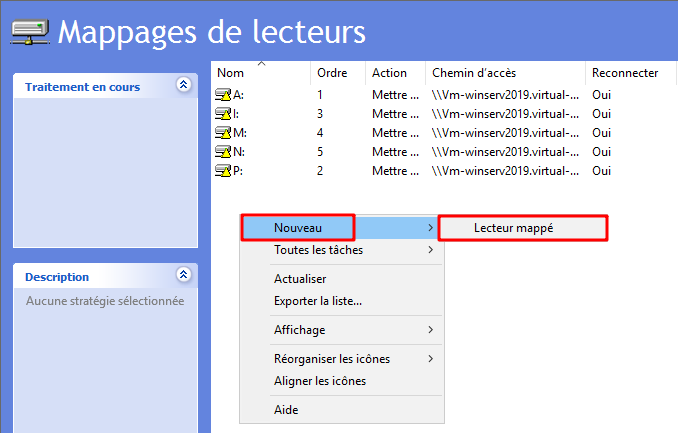
Task: Click Nouveau in the context menu
Action: coord(297,228)
